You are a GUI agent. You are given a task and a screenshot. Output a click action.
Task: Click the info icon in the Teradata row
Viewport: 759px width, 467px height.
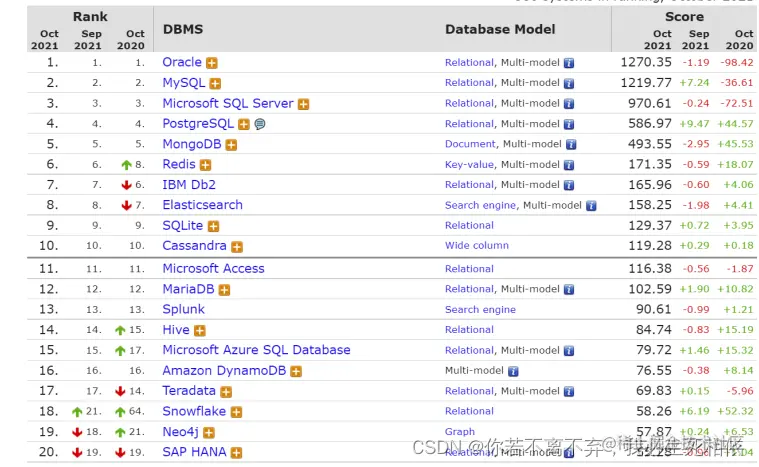[569, 392]
